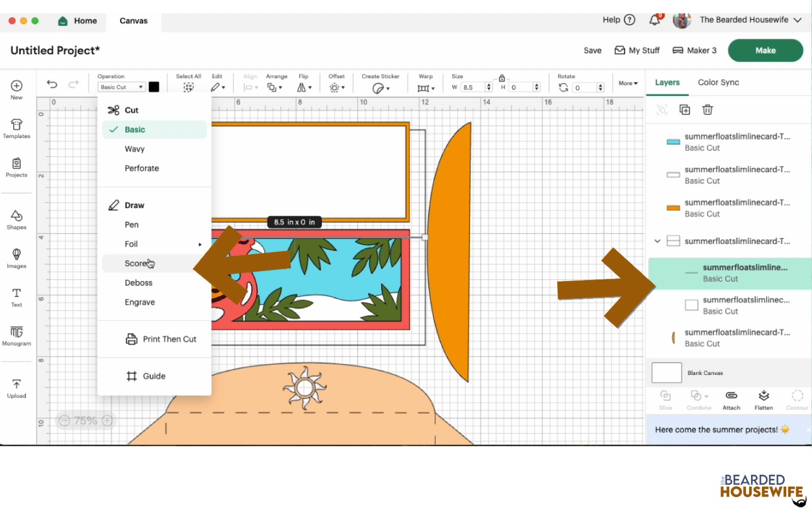Click the Attach tool
This screenshot has width=812, height=516.
click(x=731, y=399)
